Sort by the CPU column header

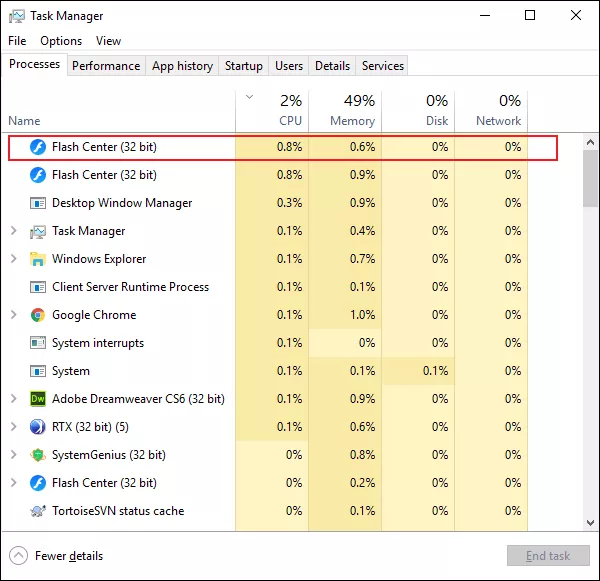click(272, 111)
